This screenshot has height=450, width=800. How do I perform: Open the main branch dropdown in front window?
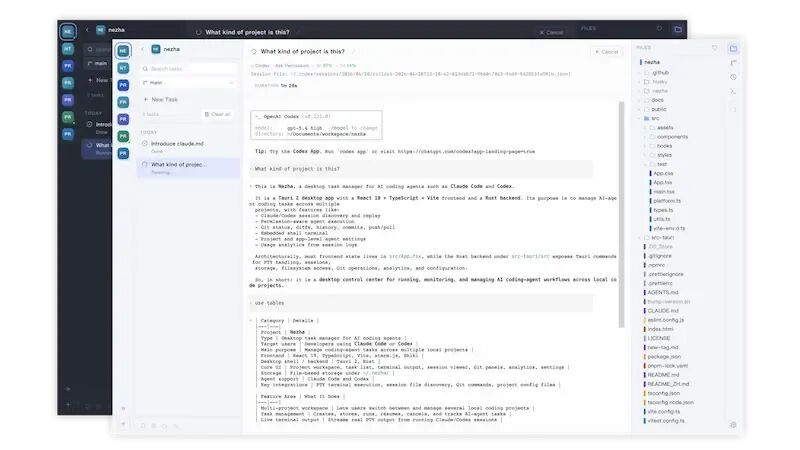coord(189,83)
